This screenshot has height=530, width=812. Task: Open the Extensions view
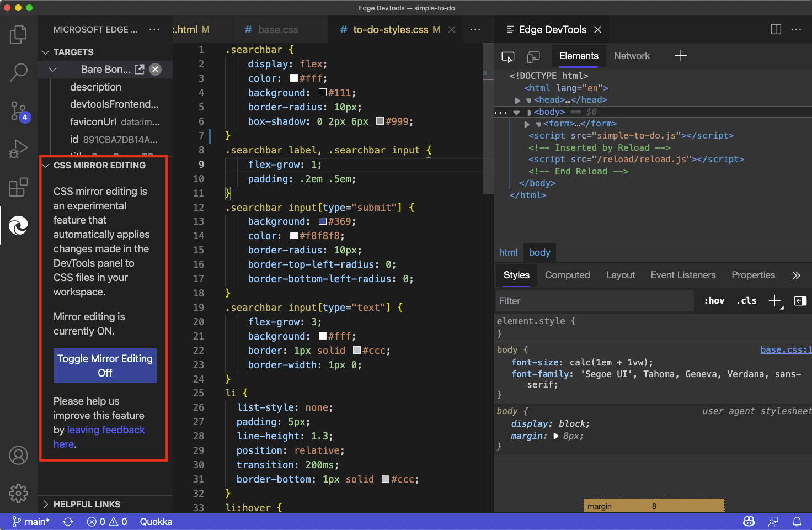click(18, 187)
